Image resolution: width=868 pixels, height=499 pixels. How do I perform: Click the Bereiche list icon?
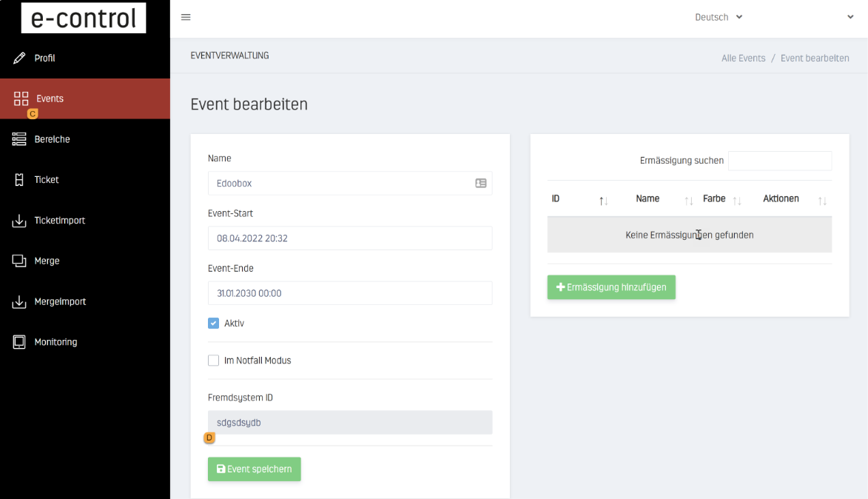tap(19, 139)
